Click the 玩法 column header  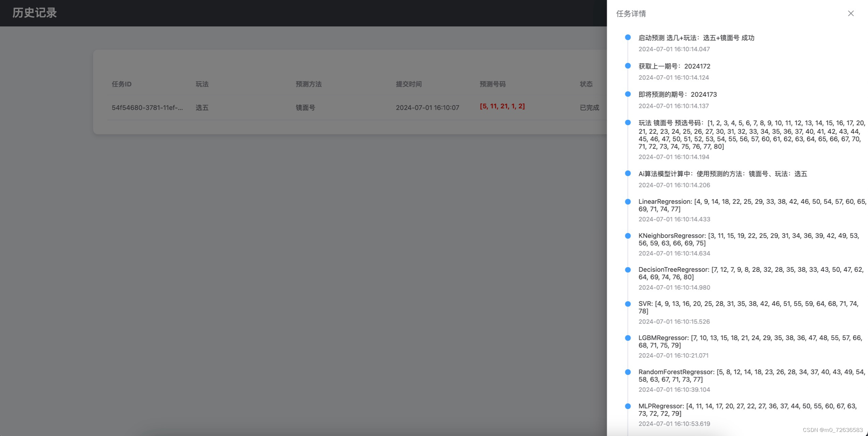point(202,84)
